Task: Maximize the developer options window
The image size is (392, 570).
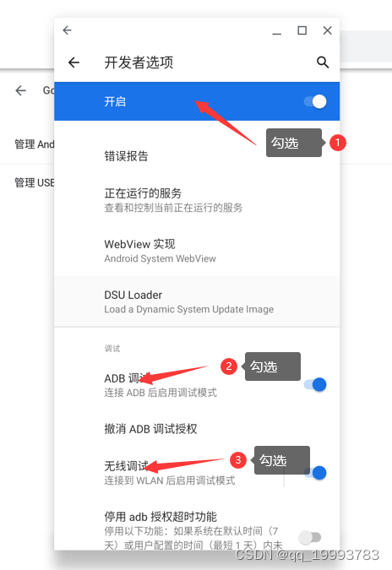Action: (302, 30)
